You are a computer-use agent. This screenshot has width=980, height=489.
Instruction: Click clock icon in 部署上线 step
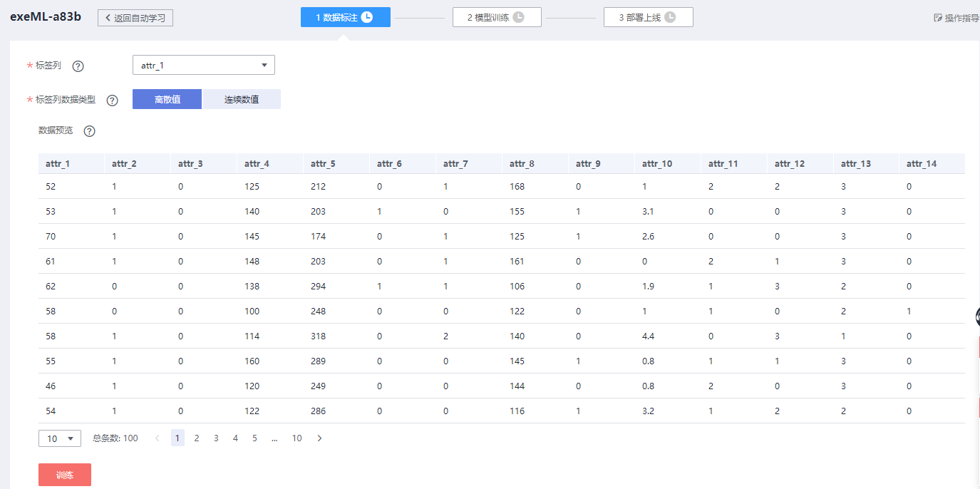click(670, 17)
